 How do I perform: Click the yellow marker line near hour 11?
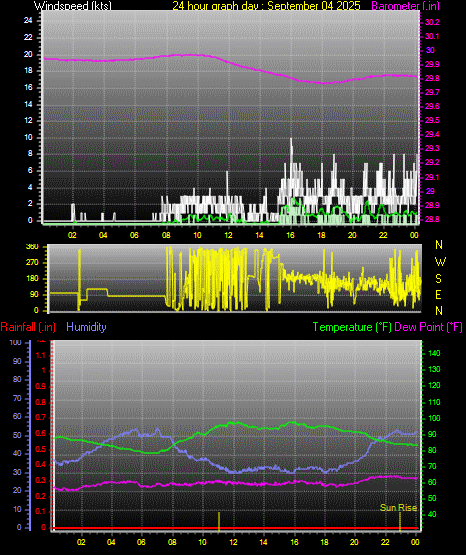tap(219, 521)
